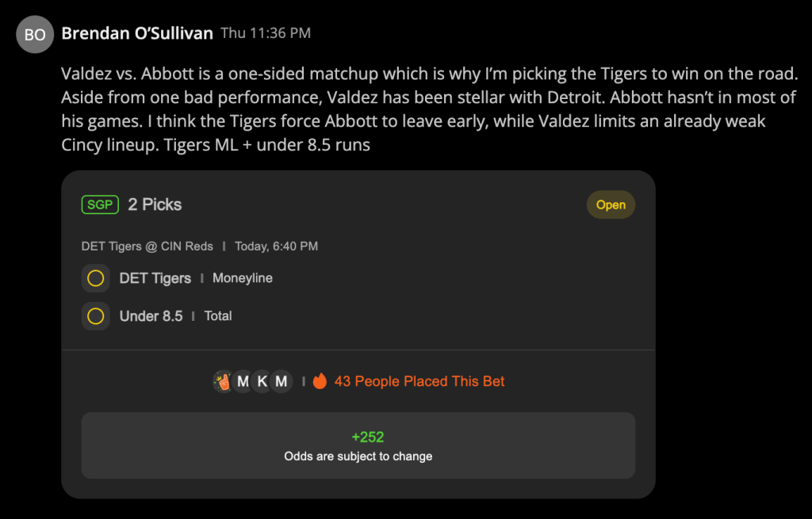Screen dimensions: 812x519
Task: Click the Thu 11:36 PM timestamp
Action: click(266, 33)
